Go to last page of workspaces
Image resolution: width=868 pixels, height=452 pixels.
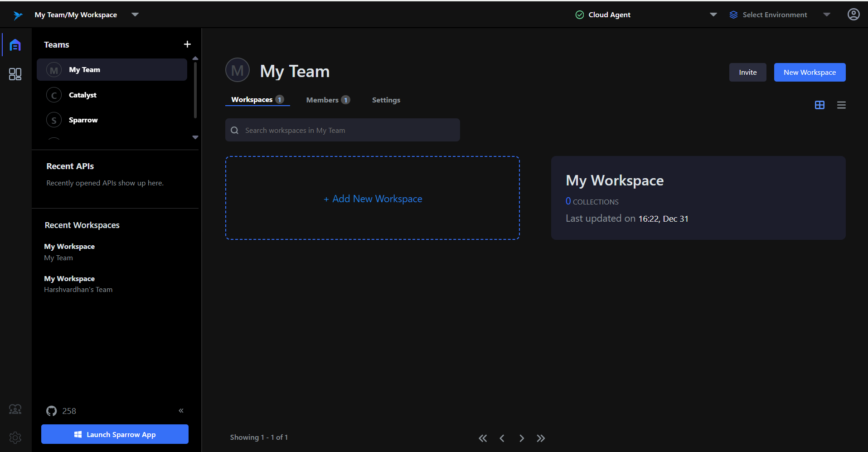541,438
